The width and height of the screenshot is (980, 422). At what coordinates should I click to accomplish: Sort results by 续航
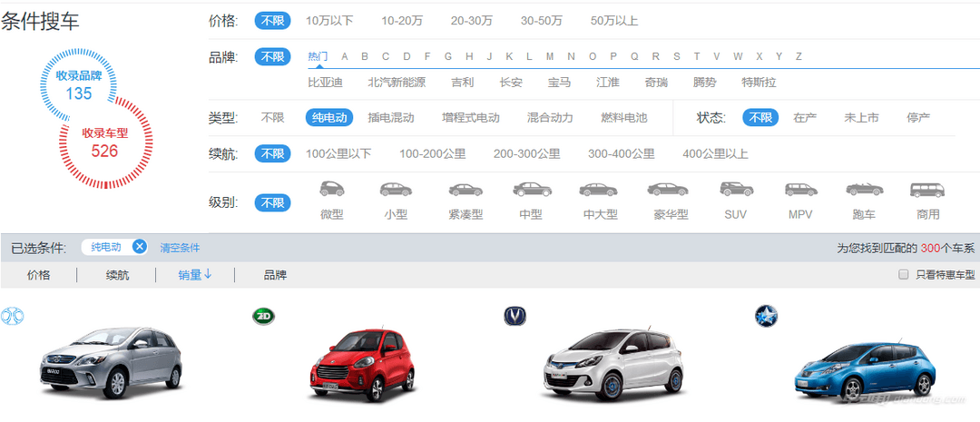coord(117,275)
